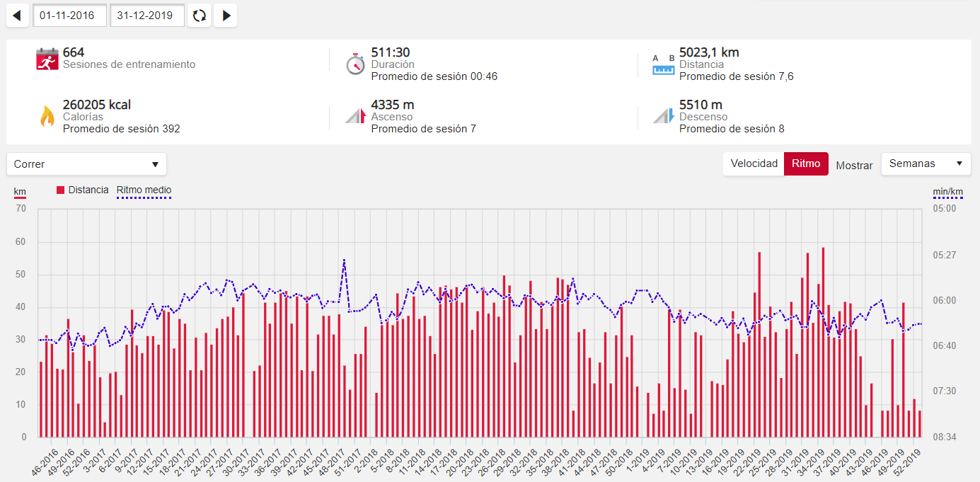Click the tallest bar near week 34-2019
Screen dimensions: 980x482
823,340
